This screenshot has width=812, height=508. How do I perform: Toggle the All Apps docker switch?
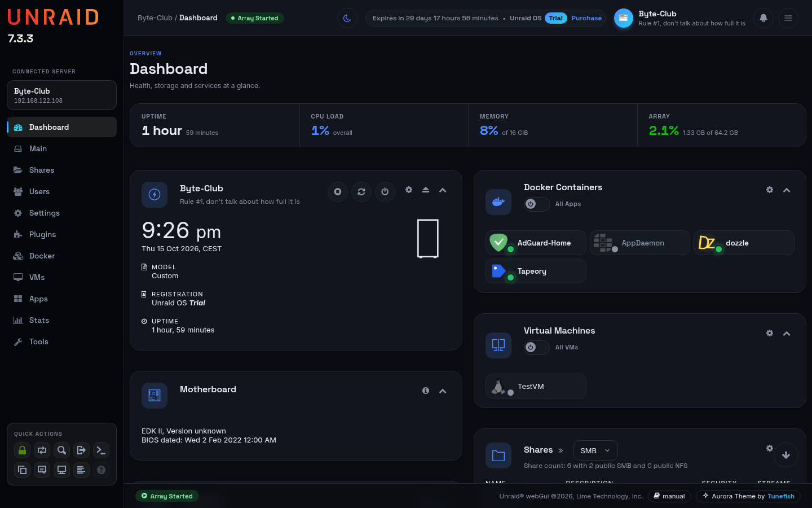pos(537,204)
